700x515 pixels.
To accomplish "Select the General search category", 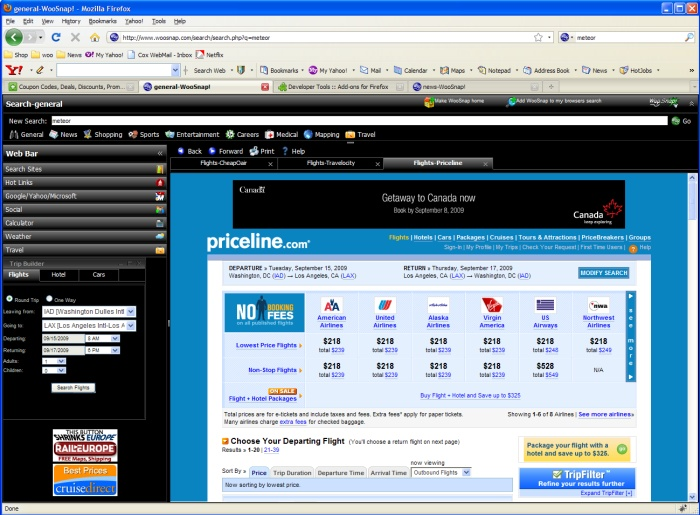I will [26, 134].
